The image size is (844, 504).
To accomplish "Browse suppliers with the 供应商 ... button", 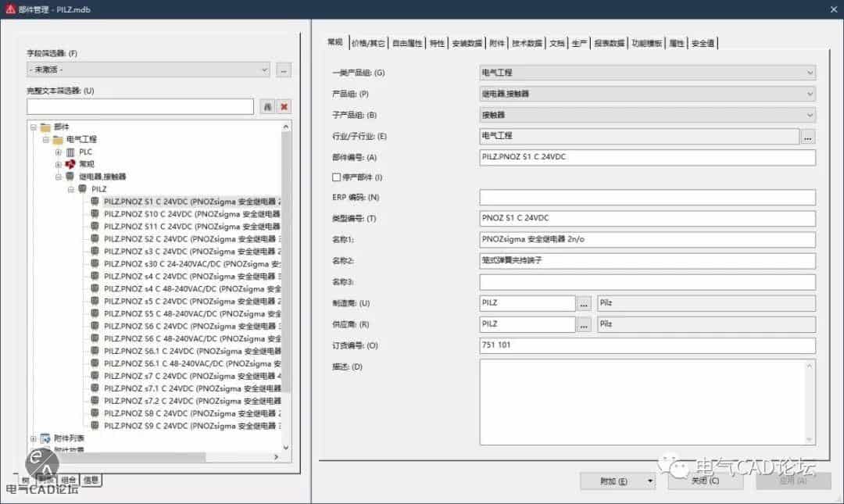I will (584, 325).
